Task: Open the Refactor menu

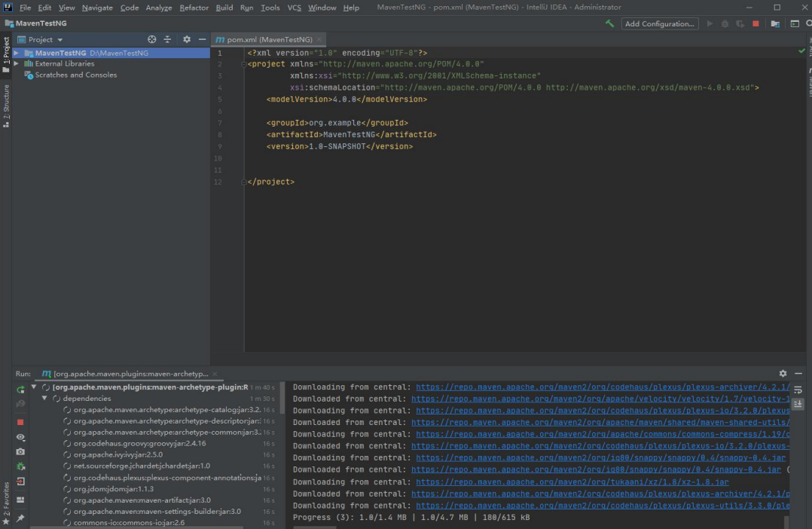Action: (x=194, y=8)
